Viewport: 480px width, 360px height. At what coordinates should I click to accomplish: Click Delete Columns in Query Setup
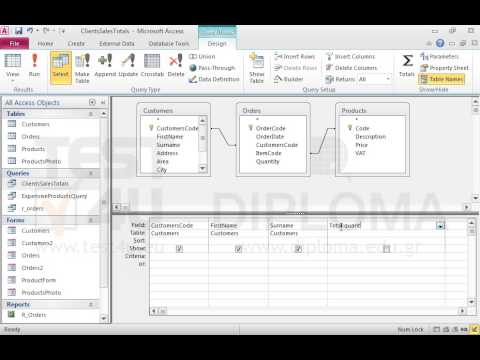coord(351,68)
